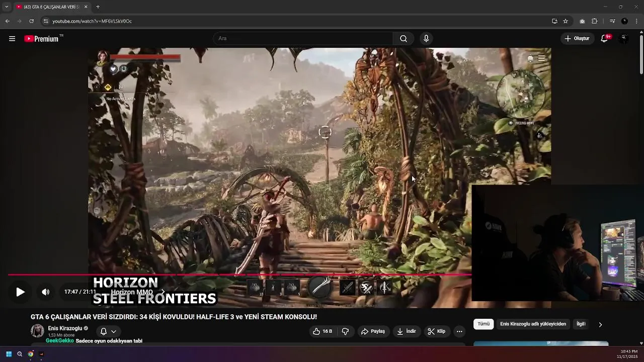The image size is (644, 362).
Task: Start voice search with the microphone
Action: tap(426, 39)
